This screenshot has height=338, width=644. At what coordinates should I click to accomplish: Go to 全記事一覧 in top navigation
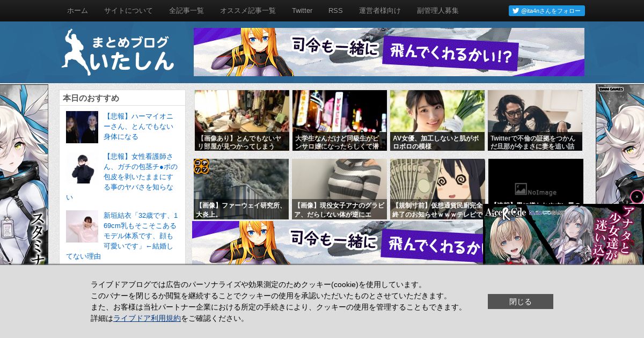pyautogui.click(x=186, y=11)
